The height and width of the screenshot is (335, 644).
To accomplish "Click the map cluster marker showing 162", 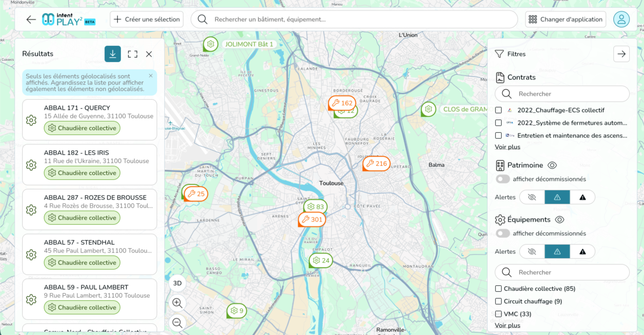I will [342, 103].
